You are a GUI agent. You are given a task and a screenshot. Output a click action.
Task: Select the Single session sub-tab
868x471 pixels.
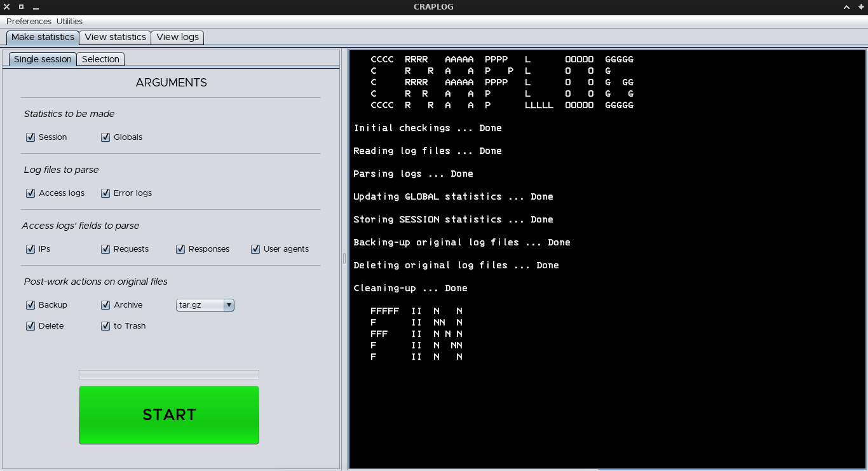point(43,59)
